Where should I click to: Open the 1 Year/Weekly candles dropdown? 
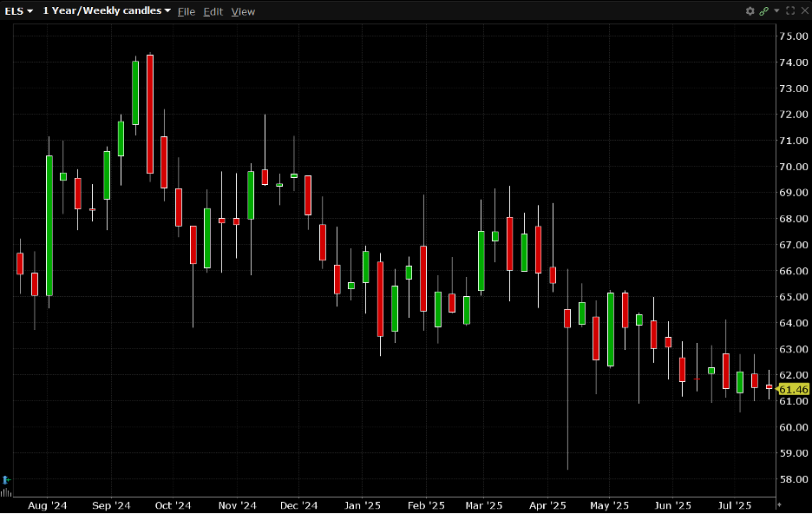coord(107,11)
